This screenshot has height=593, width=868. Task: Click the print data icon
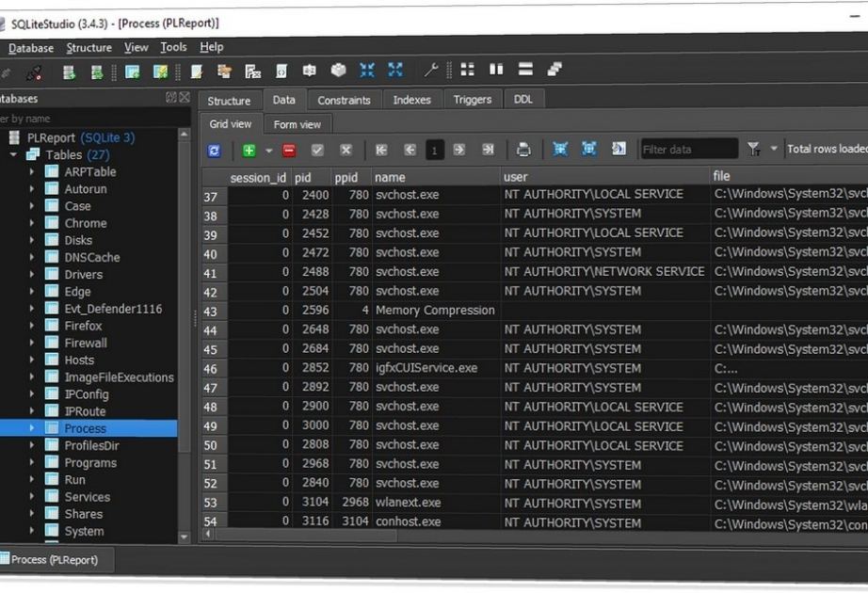tap(523, 150)
